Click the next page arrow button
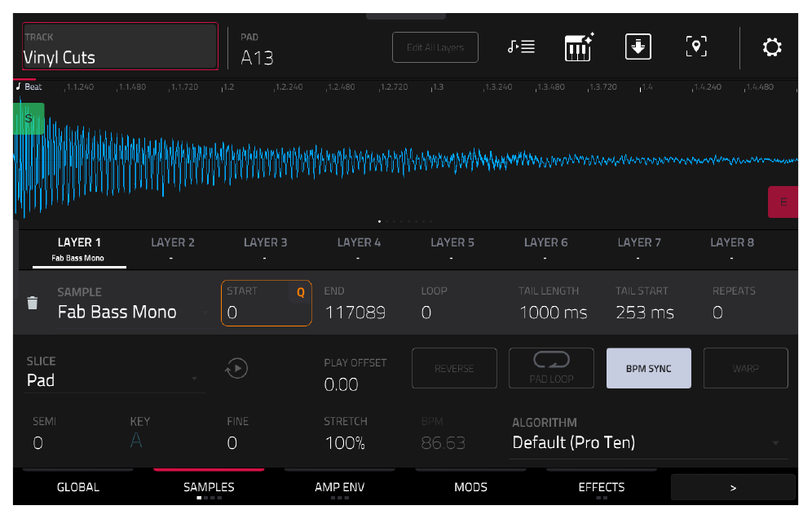Screen dimensions: 812x519 pos(733,487)
